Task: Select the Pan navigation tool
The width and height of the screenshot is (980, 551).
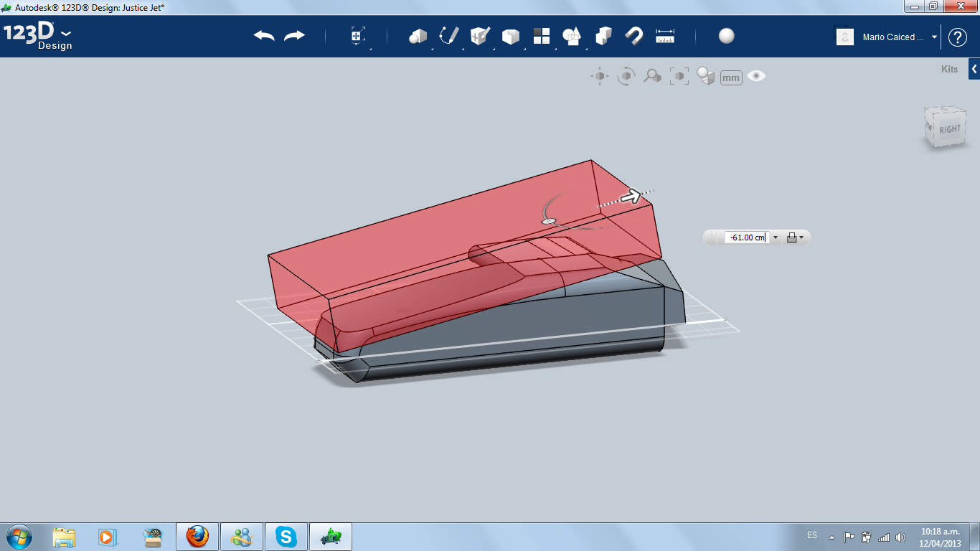Action: [x=600, y=76]
